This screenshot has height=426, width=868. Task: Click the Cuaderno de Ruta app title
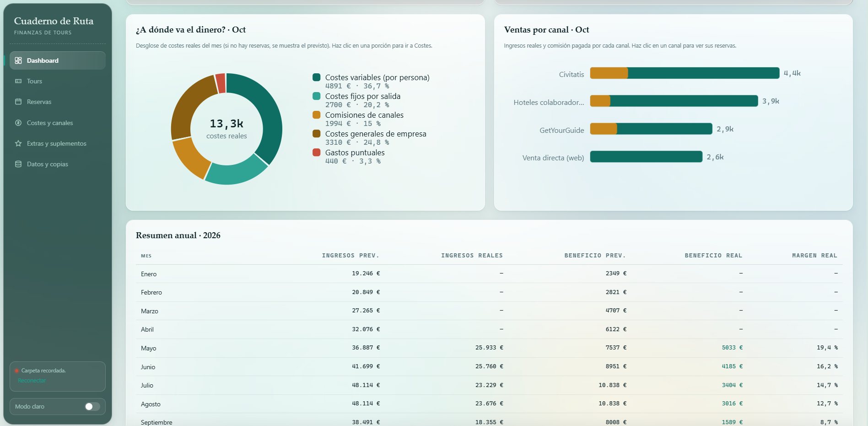click(x=54, y=21)
